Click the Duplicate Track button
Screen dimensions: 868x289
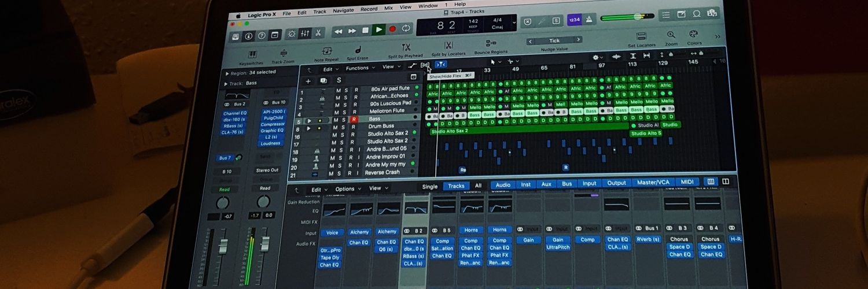pyautogui.click(x=323, y=80)
